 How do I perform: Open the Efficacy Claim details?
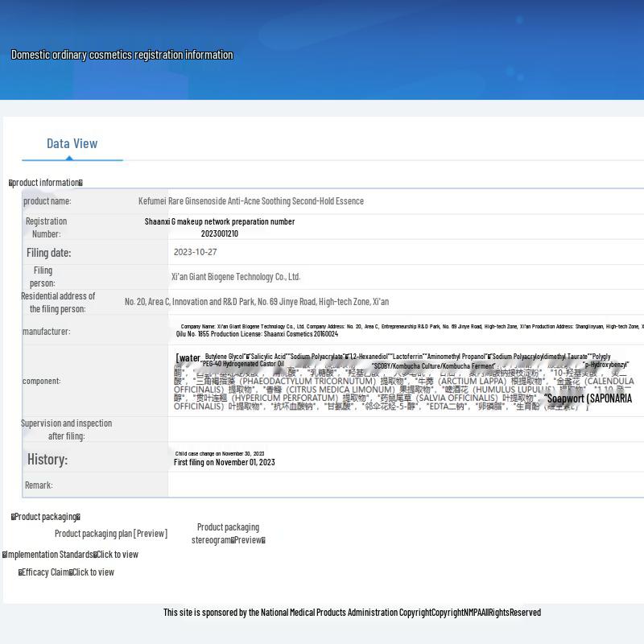93,572
